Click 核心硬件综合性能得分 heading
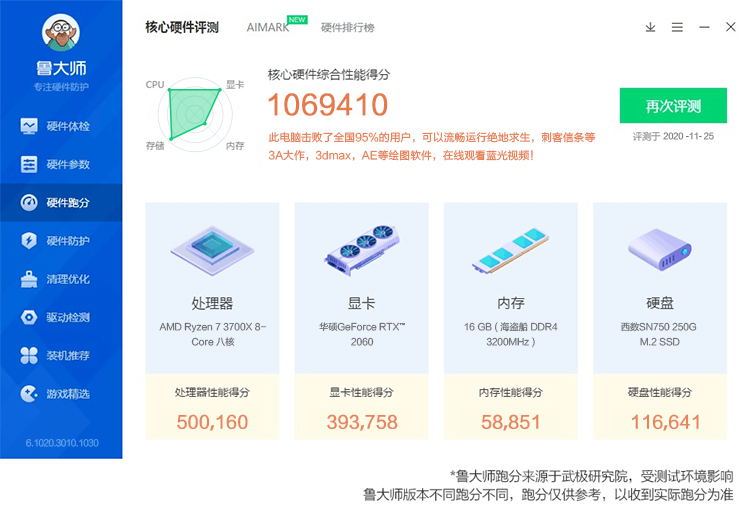The height and width of the screenshot is (515, 750). 329,75
